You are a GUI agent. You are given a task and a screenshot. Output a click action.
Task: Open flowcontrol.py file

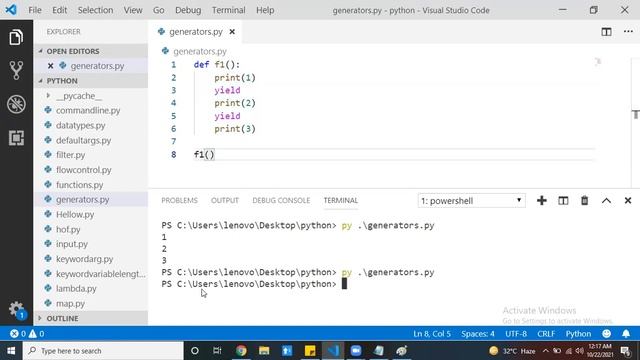pos(91,170)
